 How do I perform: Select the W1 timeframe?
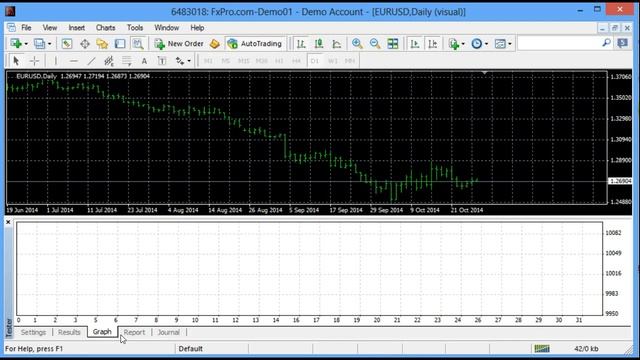coord(333,61)
